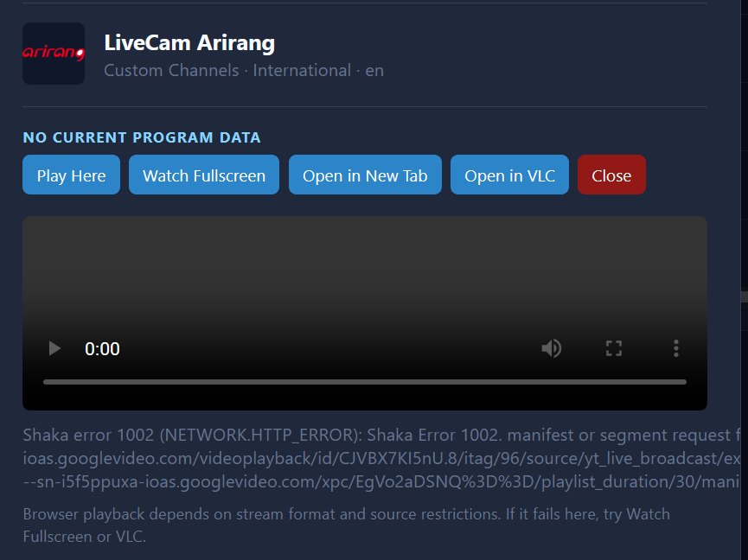The image size is (748, 560).
Task: Mute the video with the speaker icon
Action: coord(552,348)
